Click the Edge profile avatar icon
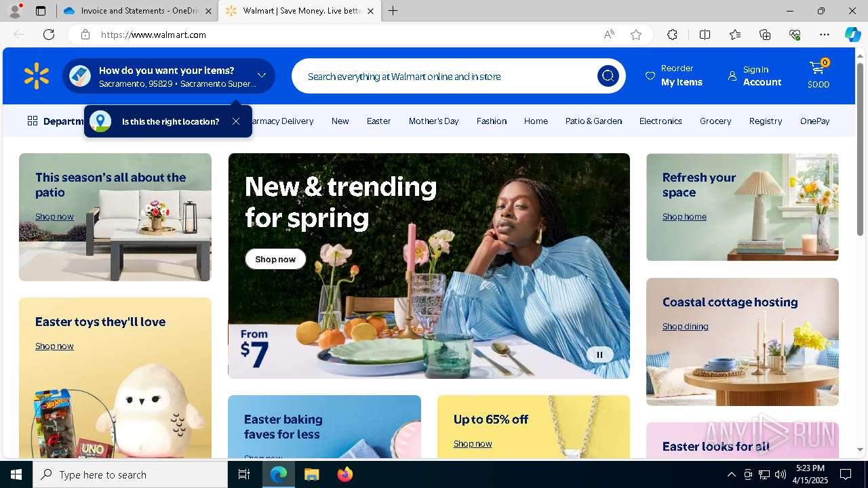868x488 pixels. pos(15,11)
